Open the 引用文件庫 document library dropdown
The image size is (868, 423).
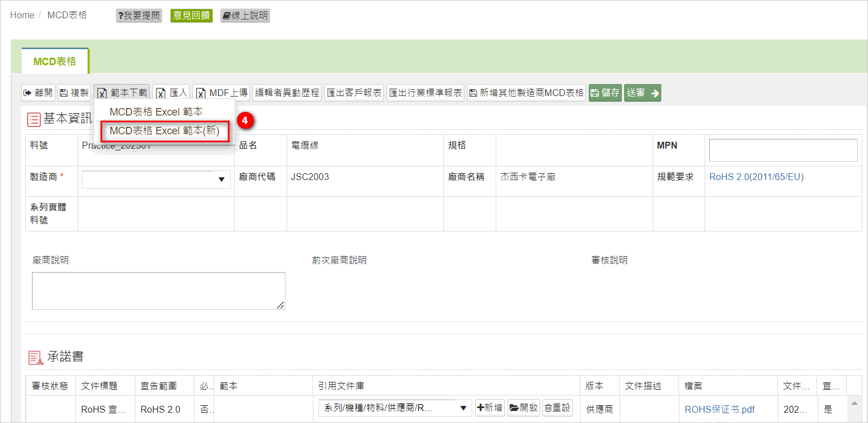pos(395,408)
